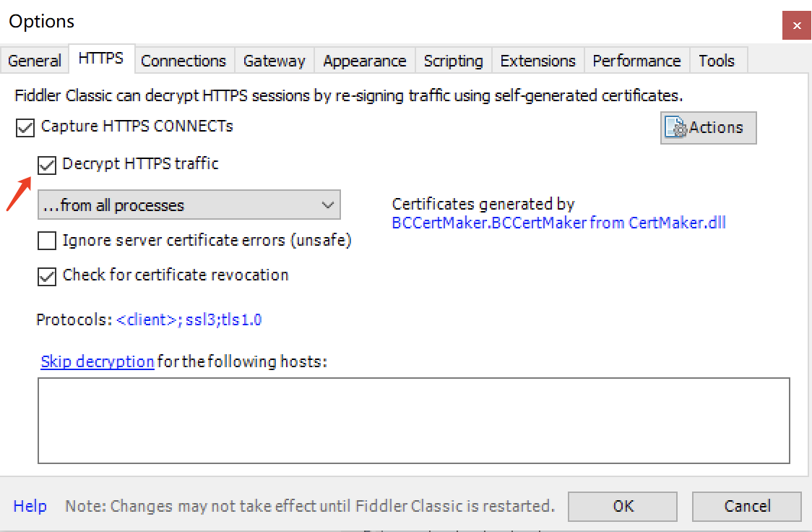
Task: Switch to the Appearance tab
Action: pos(365,61)
